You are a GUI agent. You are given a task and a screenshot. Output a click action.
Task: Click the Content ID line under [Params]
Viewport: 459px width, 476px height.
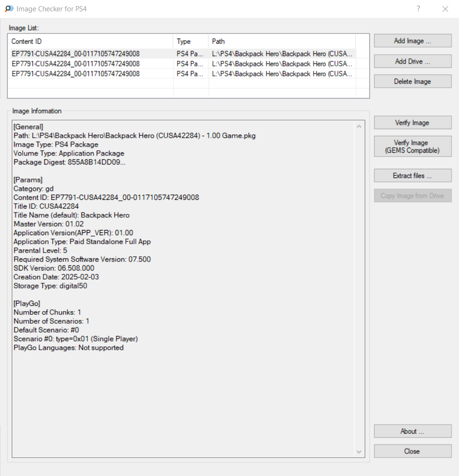[106, 197]
